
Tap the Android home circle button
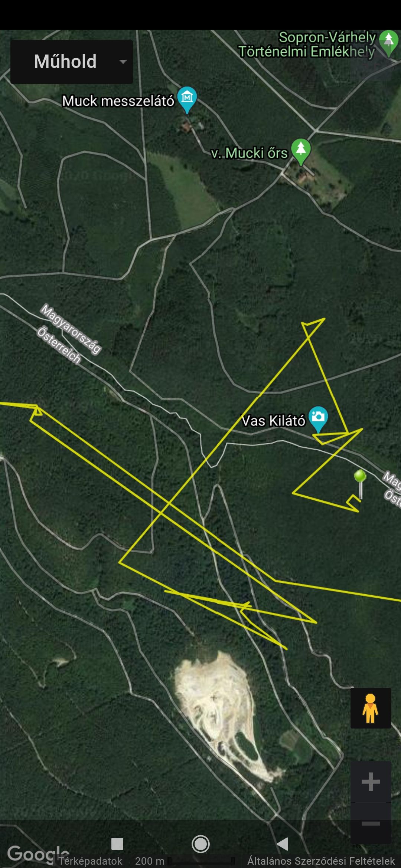click(200, 844)
